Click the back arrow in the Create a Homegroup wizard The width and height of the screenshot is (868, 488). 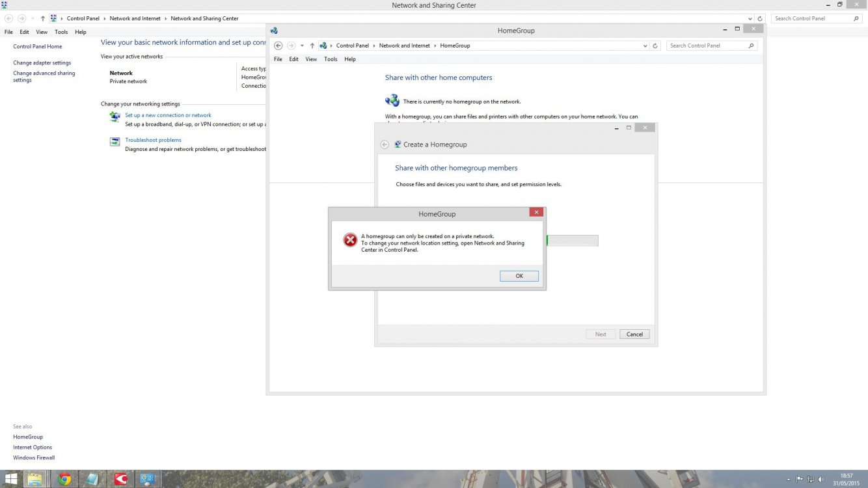[x=385, y=144]
